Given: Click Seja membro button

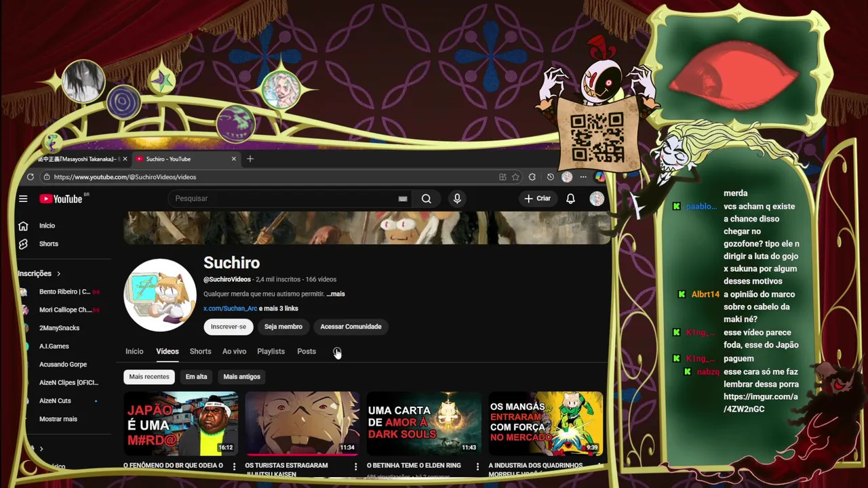Looking at the screenshot, I should pyautogui.click(x=283, y=327).
